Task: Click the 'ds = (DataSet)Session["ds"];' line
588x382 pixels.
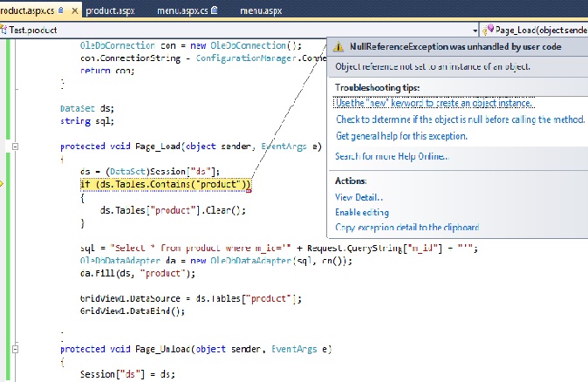Action: click(150, 171)
